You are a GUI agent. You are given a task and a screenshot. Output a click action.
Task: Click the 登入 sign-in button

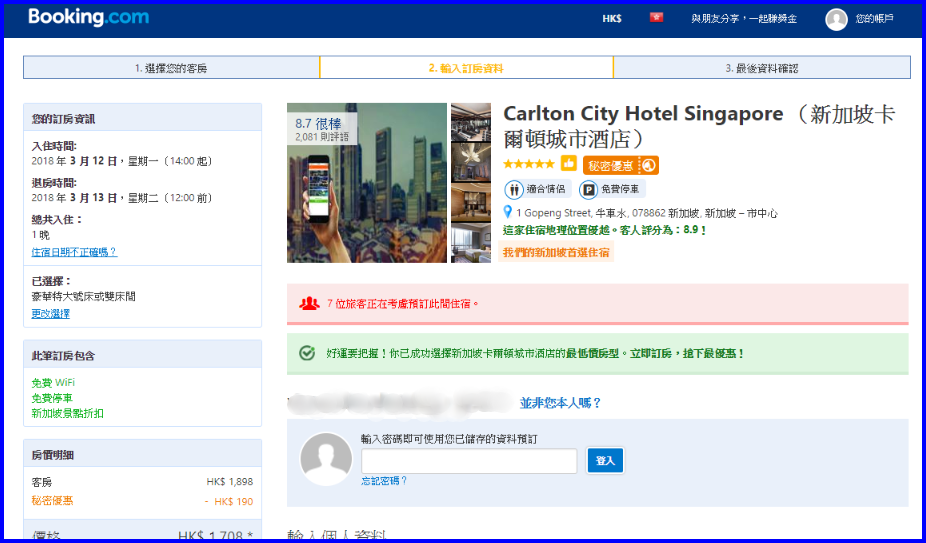point(605,461)
